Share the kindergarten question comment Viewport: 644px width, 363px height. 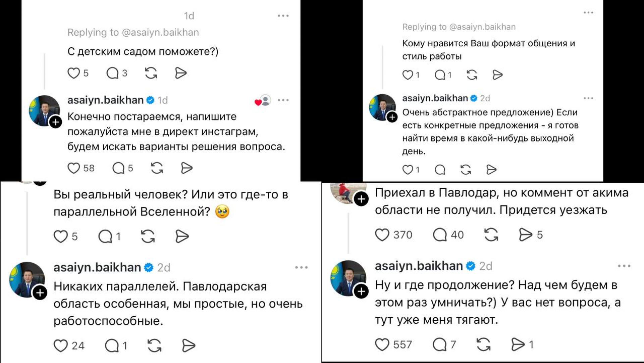pos(181,73)
